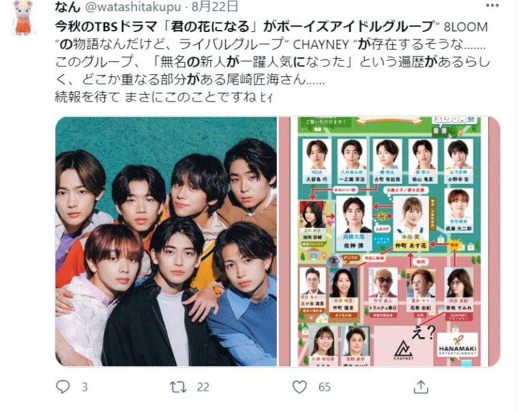Open the @watashitakupu handle link
532x412 pixels.
pos(133,6)
